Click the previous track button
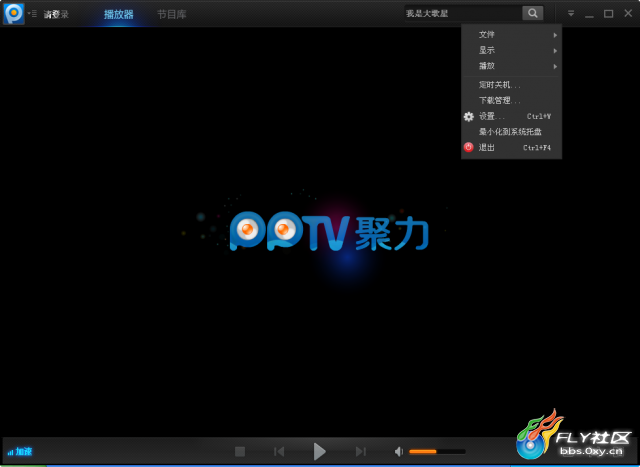 tap(279, 451)
